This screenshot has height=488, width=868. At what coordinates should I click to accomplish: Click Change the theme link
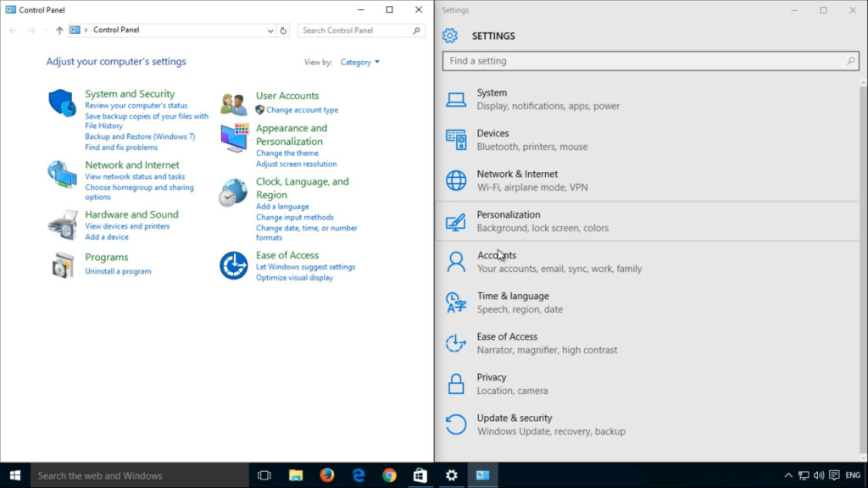click(287, 152)
